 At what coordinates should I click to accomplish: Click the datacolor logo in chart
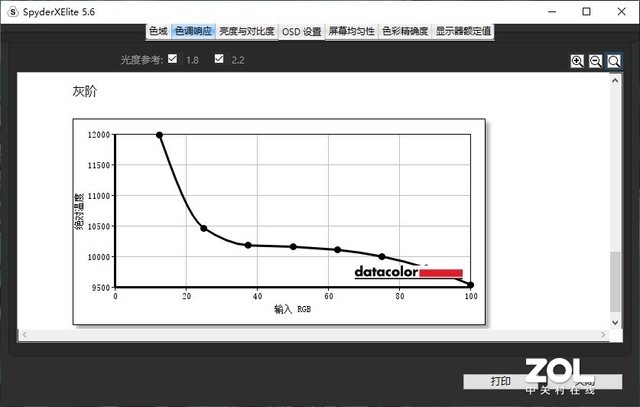coord(409,272)
